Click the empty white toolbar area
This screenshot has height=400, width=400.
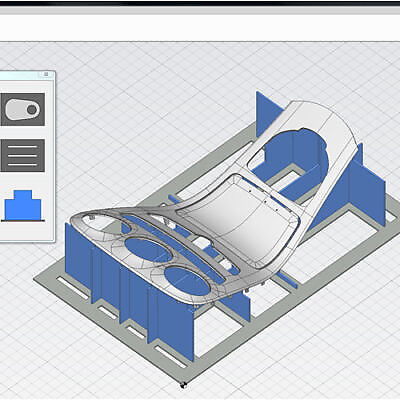point(200,28)
